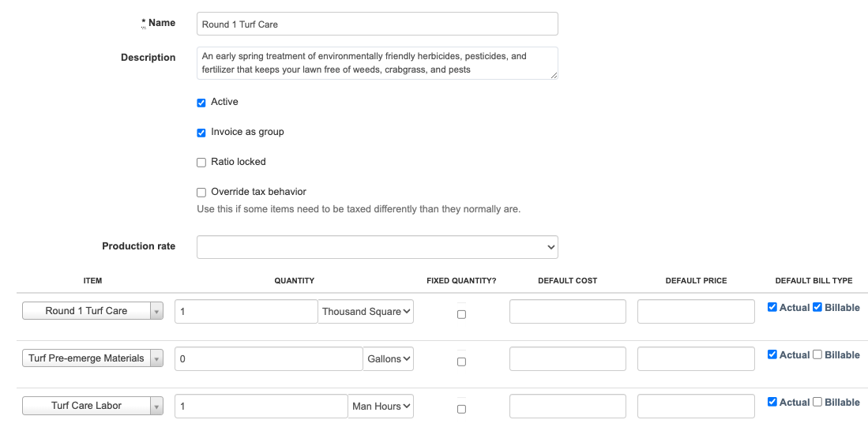Enable the Ratio locked checkbox
Screen dimensions: 868x431
(201, 163)
